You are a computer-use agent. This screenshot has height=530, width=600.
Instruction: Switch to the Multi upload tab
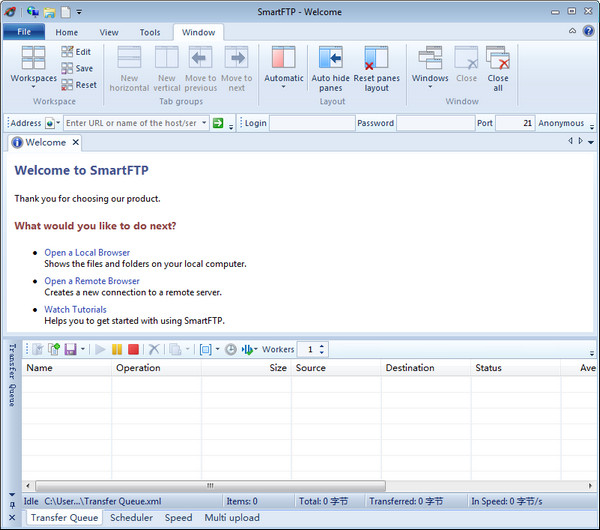(232, 517)
